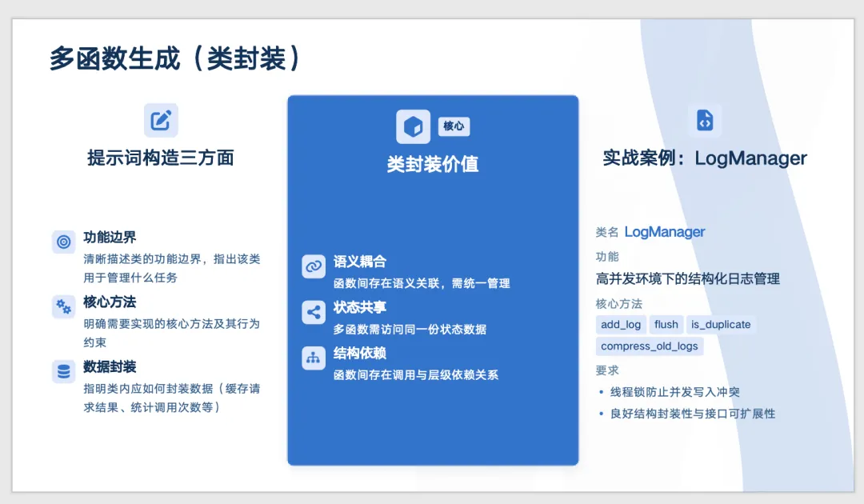Click the slide title 多函数生成（类封装）
This screenshot has height=504, width=864.
click(175, 58)
